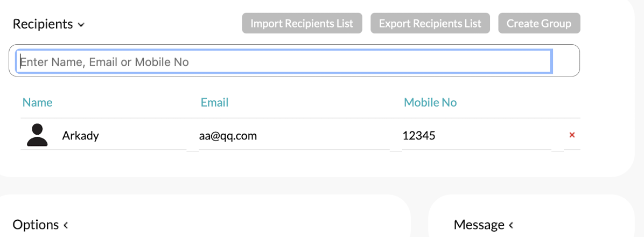Viewport: 644px width, 237px height.
Task: Focus the Name, Email or Mobile search field
Action: click(x=285, y=62)
